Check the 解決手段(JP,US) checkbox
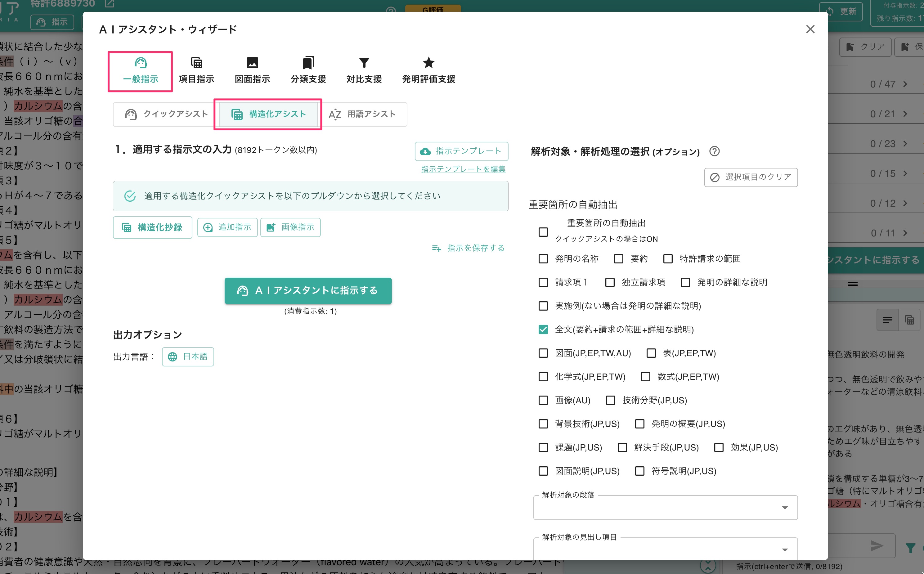The width and height of the screenshot is (924, 574). pyautogui.click(x=622, y=447)
